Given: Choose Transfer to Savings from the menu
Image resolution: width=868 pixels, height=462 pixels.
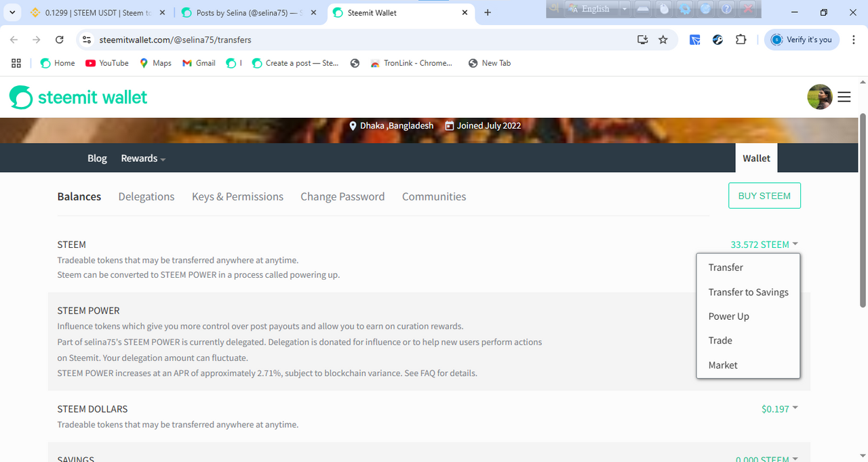Looking at the screenshot, I should coord(748,292).
